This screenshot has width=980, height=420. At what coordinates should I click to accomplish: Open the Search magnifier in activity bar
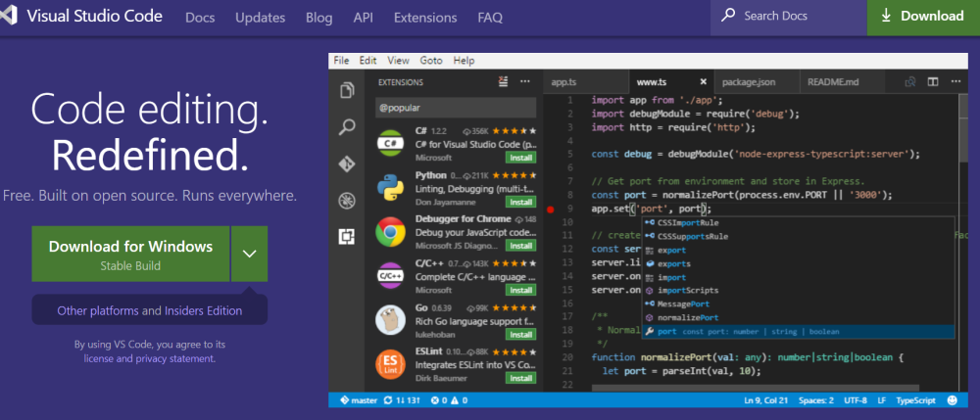(347, 128)
